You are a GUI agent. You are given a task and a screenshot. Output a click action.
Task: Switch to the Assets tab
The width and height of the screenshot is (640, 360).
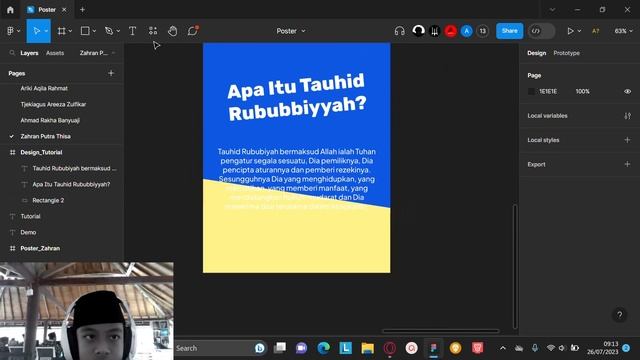[55, 53]
